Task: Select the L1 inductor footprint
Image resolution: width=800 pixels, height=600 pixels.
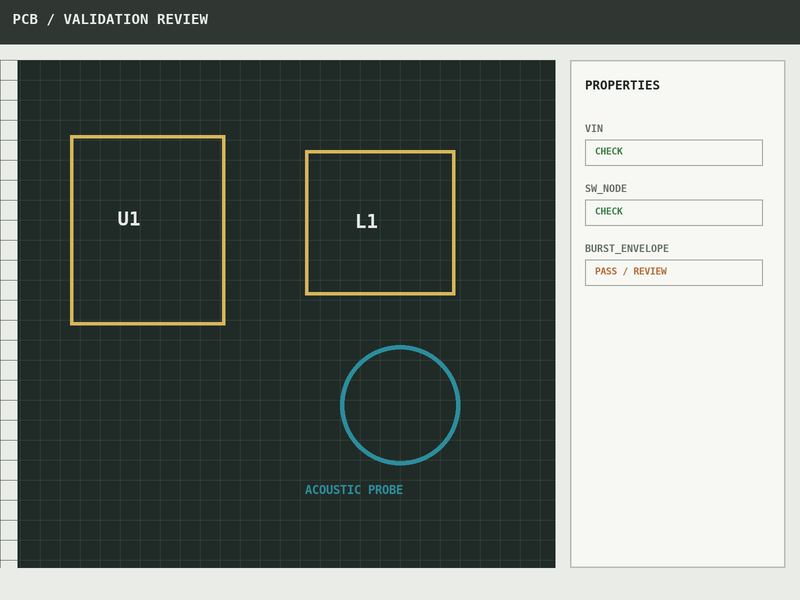Action: [x=380, y=222]
